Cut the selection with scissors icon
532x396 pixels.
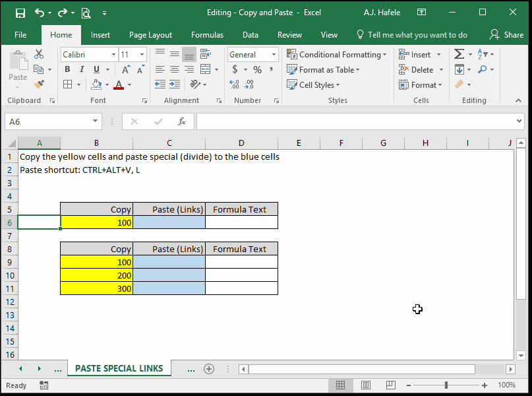tap(39, 54)
